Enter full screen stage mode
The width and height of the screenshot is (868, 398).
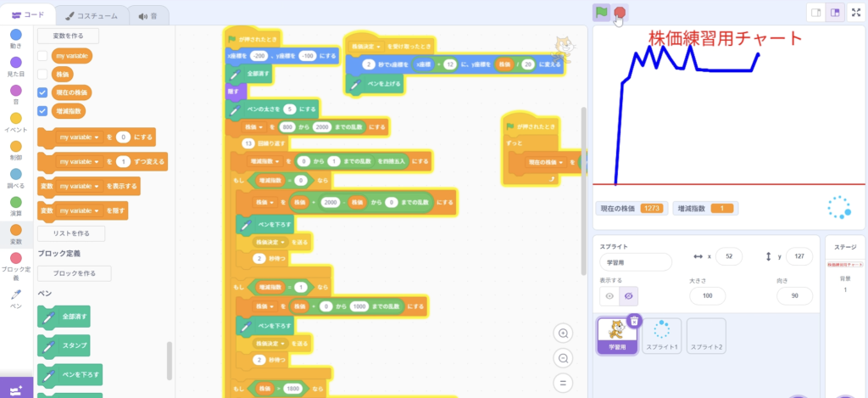pos(856,12)
